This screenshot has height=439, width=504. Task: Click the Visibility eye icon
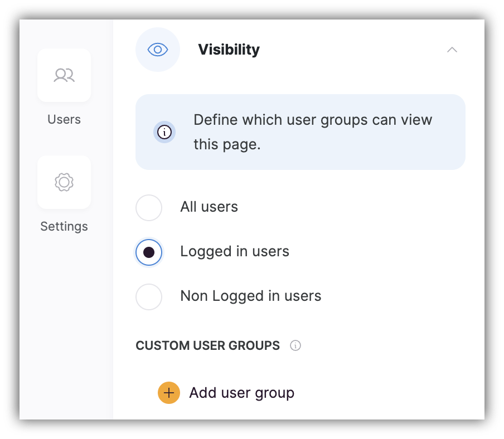click(x=158, y=49)
